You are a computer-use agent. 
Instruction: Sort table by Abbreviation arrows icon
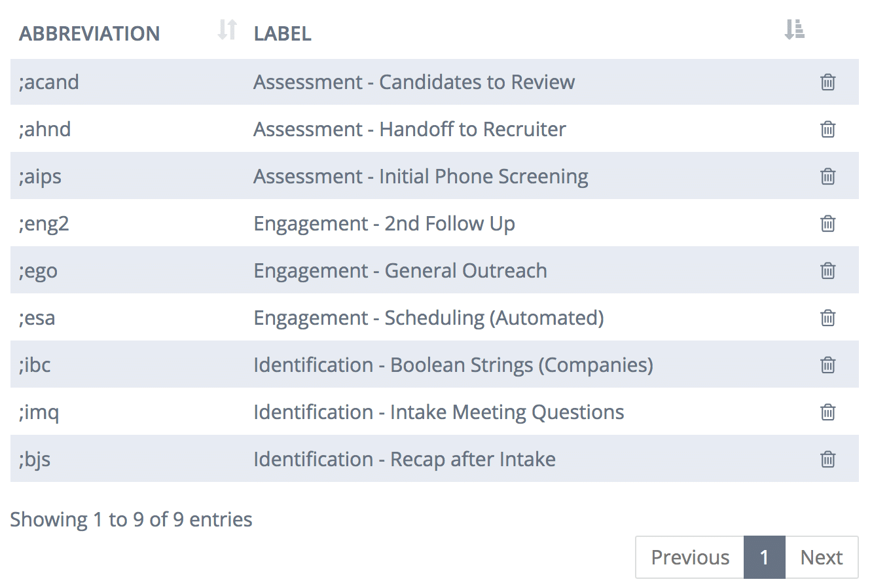[227, 29]
